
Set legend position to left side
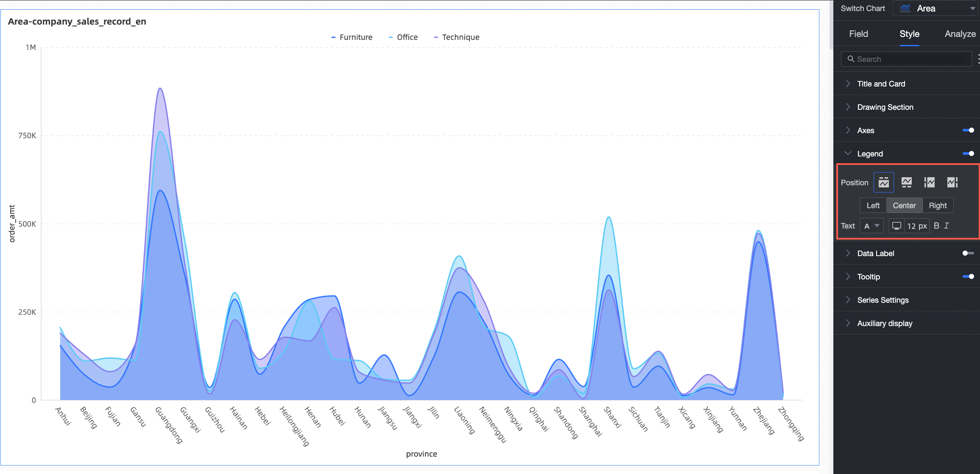[930, 182]
